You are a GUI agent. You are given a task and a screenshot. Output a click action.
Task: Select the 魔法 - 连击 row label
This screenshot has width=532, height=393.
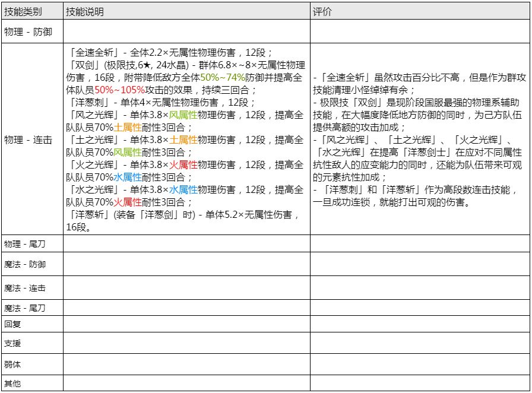25,288
